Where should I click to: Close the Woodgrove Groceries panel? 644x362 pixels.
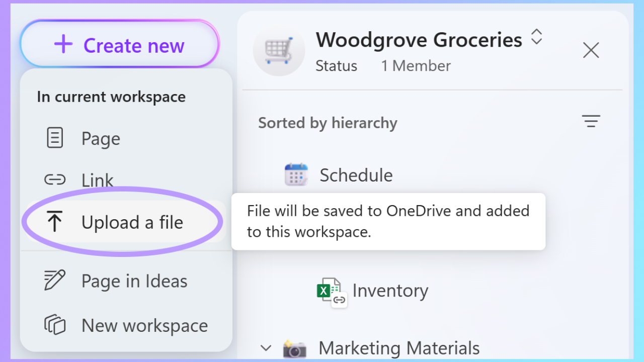click(x=591, y=50)
